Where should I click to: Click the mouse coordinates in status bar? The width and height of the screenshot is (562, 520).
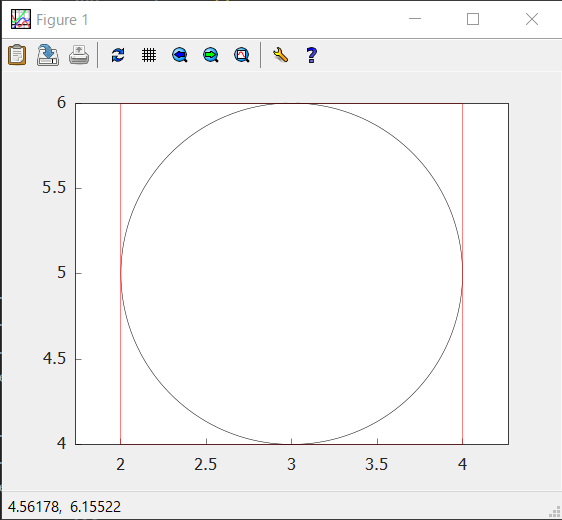tap(65, 507)
